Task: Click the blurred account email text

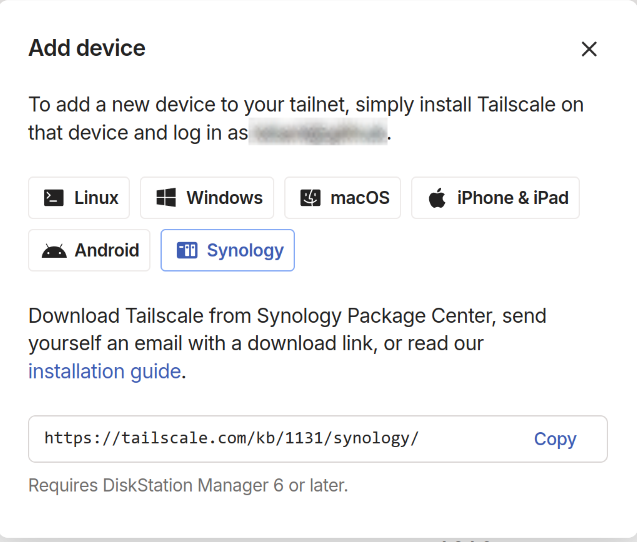Action: pyautogui.click(x=317, y=133)
